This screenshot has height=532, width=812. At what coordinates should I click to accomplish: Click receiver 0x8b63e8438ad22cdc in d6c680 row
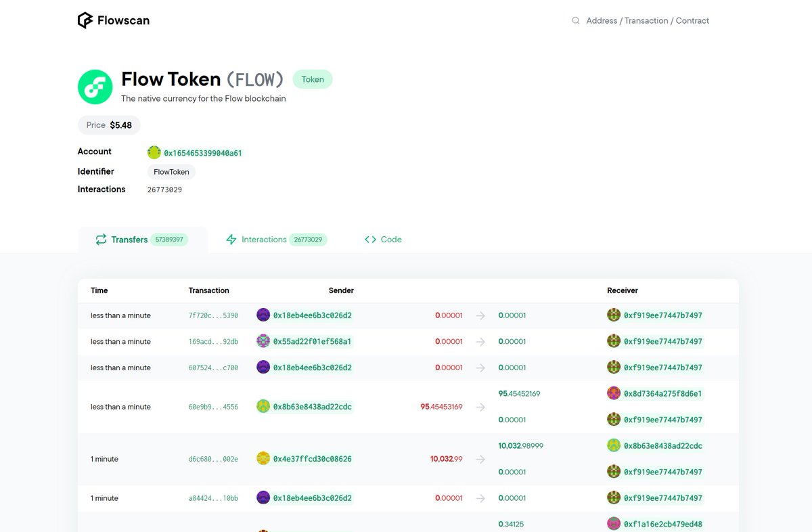click(663, 446)
